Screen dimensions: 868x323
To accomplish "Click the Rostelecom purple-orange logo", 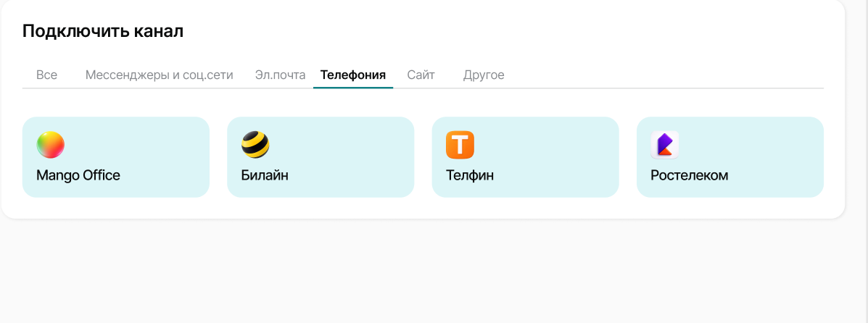I will pyautogui.click(x=664, y=145).
